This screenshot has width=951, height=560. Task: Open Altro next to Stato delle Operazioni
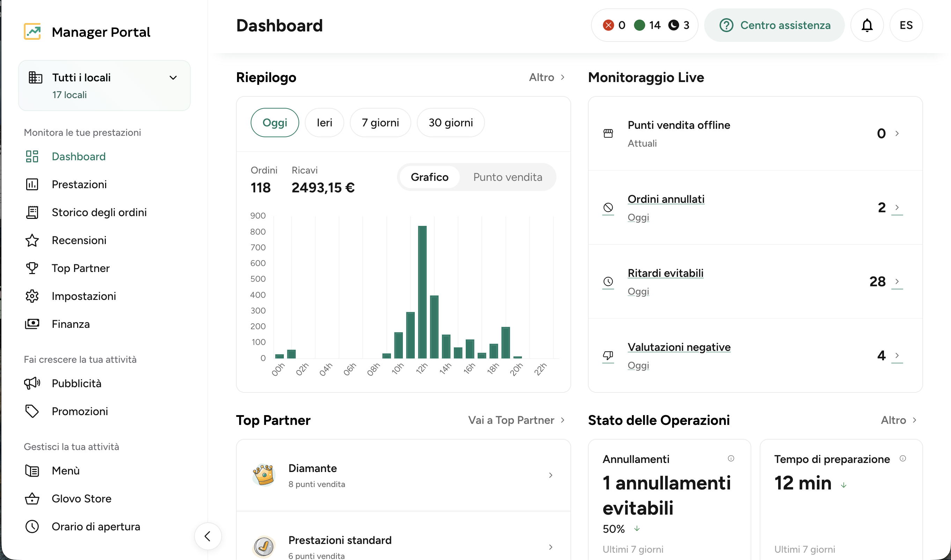coord(899,420)
